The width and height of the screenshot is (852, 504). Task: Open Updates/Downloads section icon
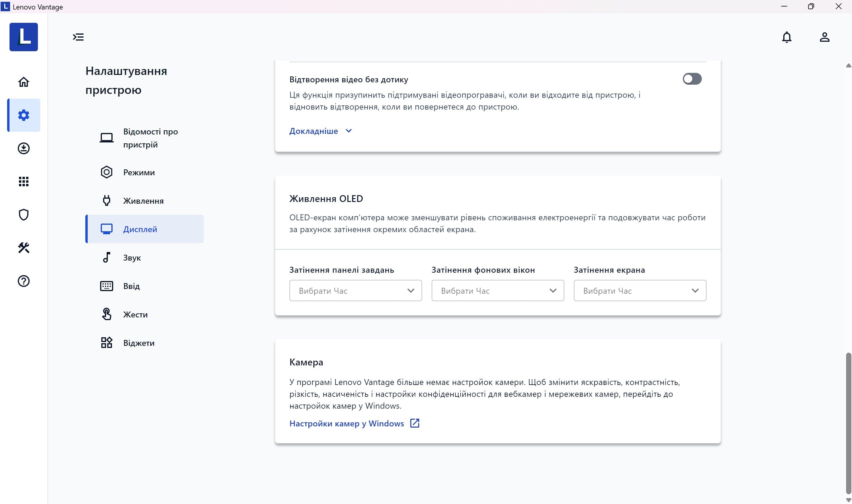[x=23, y=148]
